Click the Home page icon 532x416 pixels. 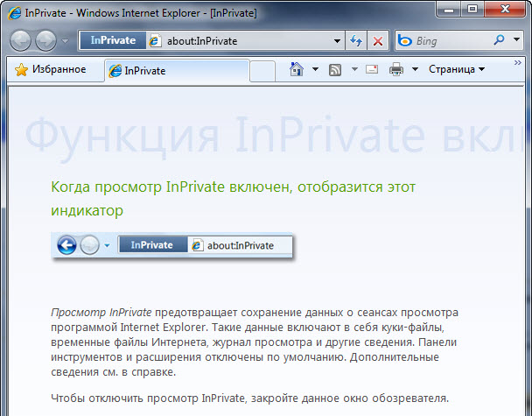click(297, 69)
